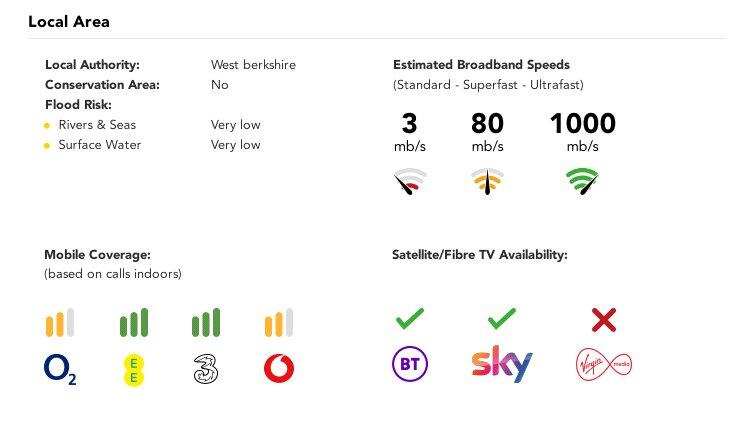
Task: Click the Local Area heading
Action: coord(69,21)
